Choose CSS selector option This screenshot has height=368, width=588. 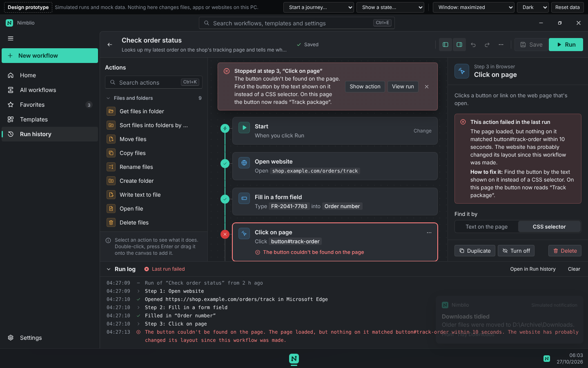point(549,227)
